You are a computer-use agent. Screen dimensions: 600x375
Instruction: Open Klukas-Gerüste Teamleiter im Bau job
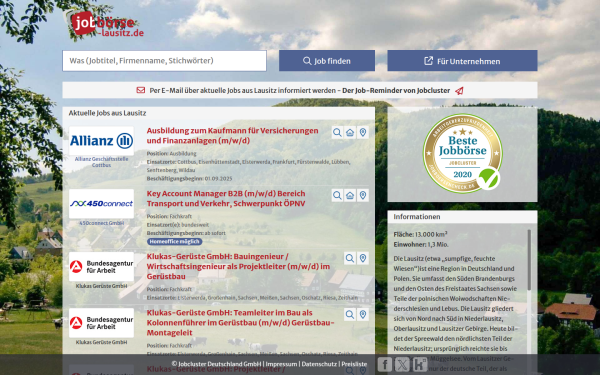pyautogui.click(x=241, y=323)
